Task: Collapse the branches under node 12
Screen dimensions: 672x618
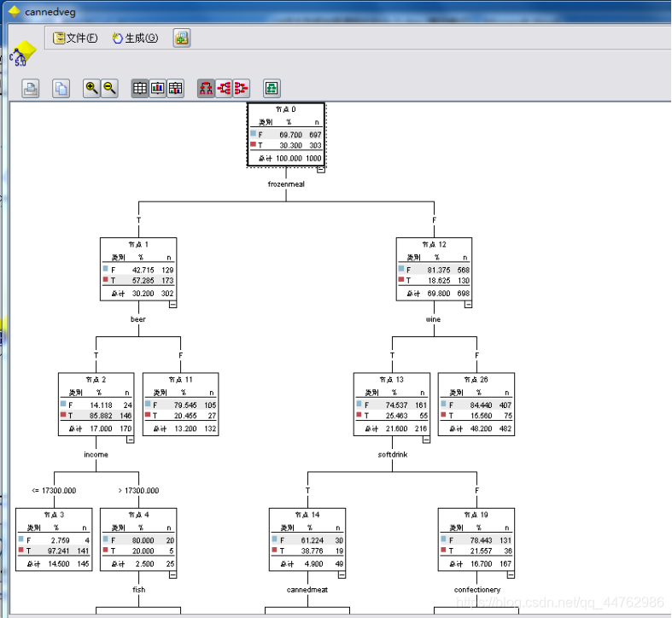Action: [x=469, y=305]
